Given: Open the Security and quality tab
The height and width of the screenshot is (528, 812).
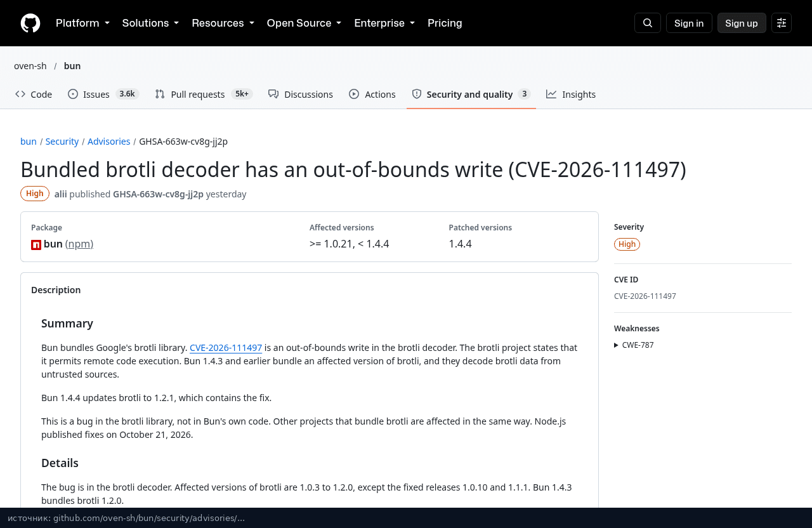Looking at the screenshot, I should point(471,94).
